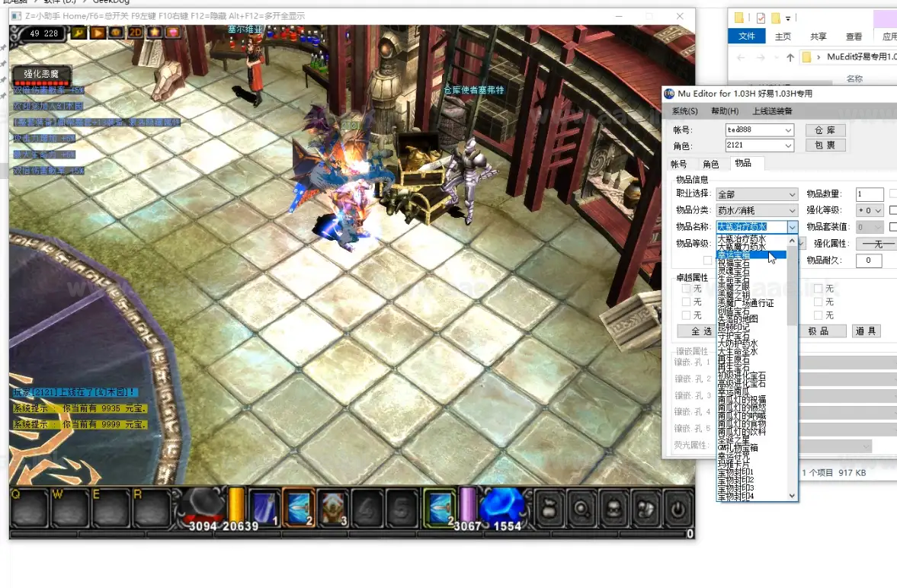Click hotbar skill slot numbered 3
Screen dimensions: 897x588
click(x=333, y=507)
